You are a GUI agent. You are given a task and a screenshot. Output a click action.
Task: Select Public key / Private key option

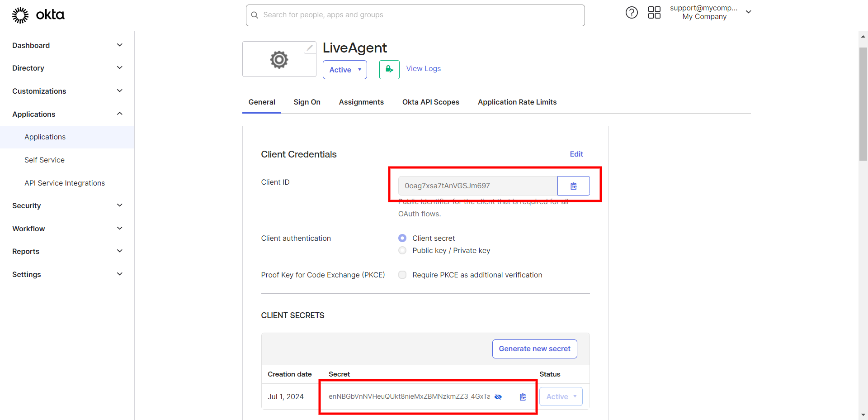pos(402,251)
